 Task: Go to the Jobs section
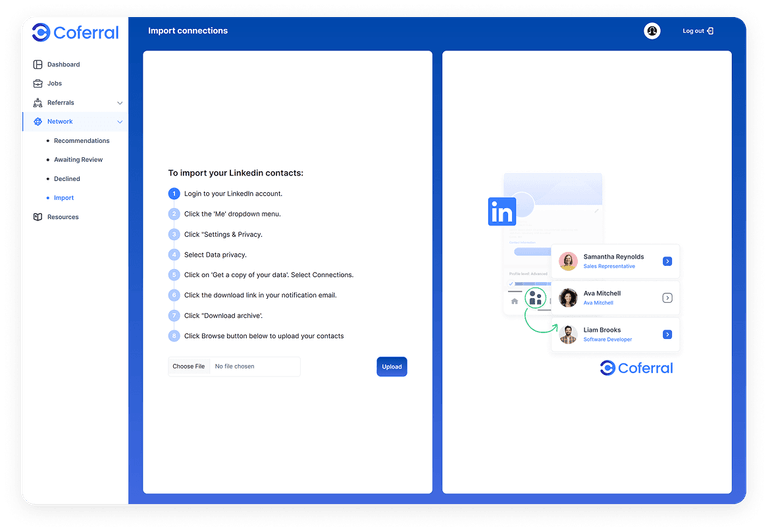point(54,83)
